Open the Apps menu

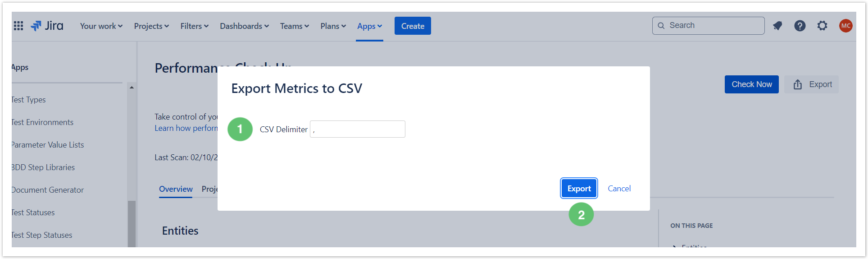(x=369, y=26)
